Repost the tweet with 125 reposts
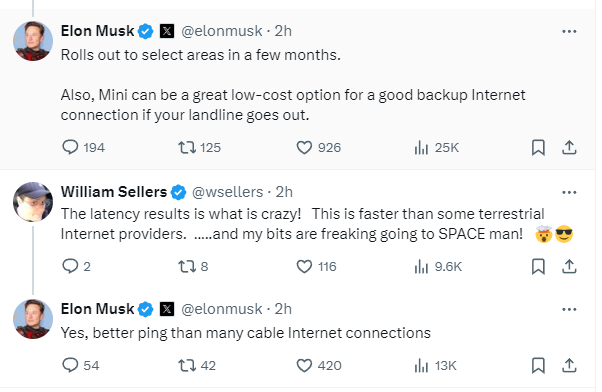 [x=199, y=147]
